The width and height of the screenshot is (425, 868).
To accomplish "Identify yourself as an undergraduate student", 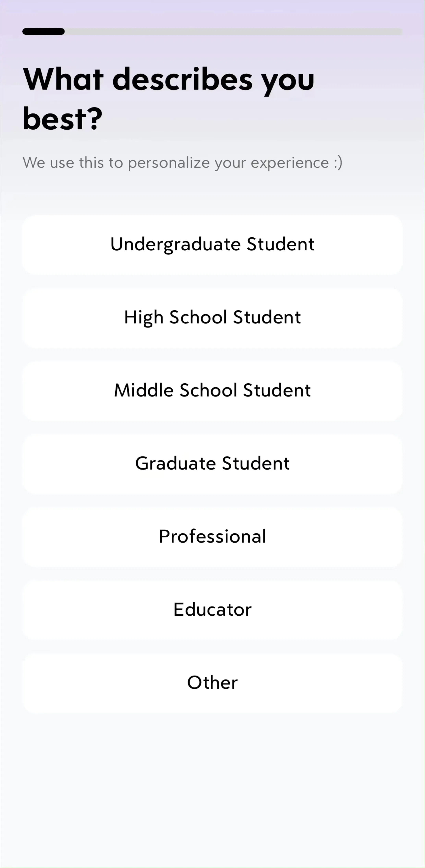I will point(212,245).
